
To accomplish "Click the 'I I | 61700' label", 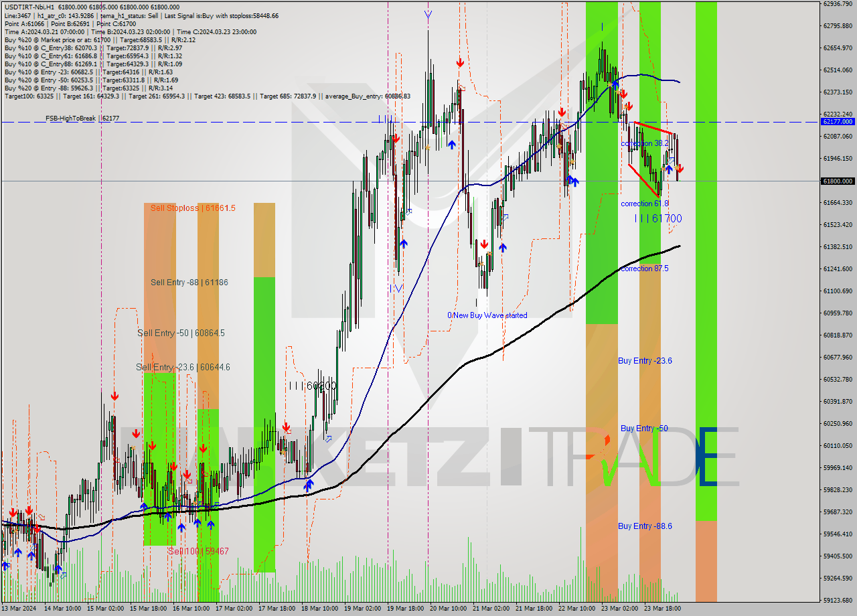I will coord(658,218).
